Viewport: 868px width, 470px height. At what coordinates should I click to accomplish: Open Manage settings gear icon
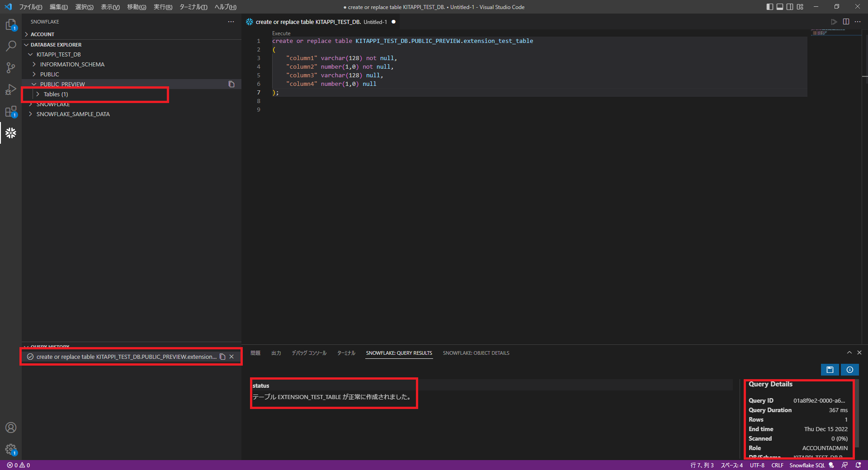point(10,450)
